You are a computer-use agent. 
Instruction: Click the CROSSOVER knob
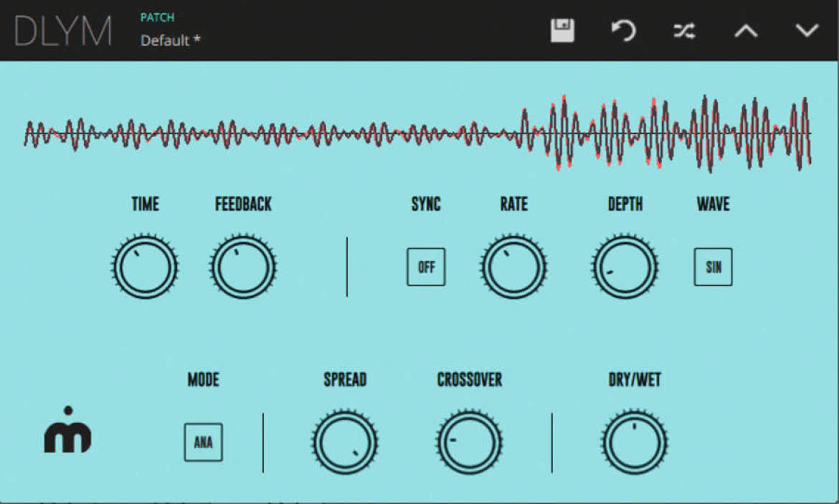pyautogui.click(x=469, y=442)
